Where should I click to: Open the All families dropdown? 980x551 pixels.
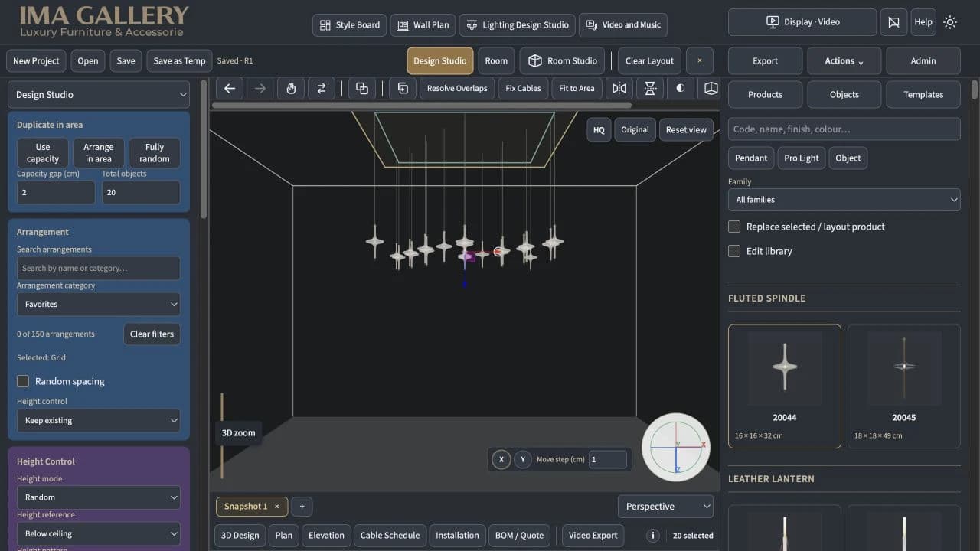[844, 200]
